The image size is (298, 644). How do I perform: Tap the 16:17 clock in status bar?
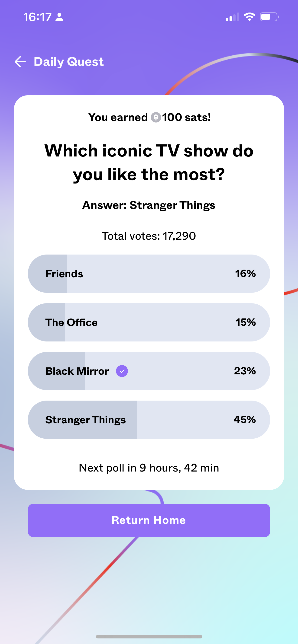click(x=37, y=17)
